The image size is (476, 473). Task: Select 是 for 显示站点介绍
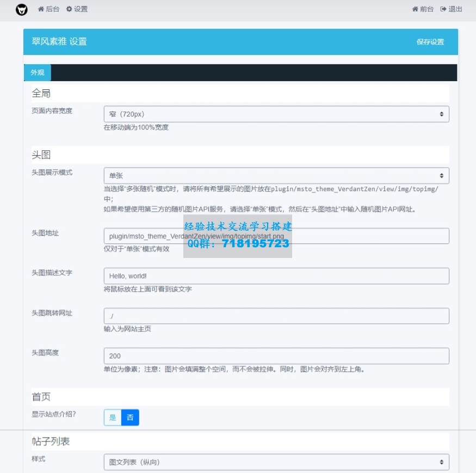coord(113,417)
